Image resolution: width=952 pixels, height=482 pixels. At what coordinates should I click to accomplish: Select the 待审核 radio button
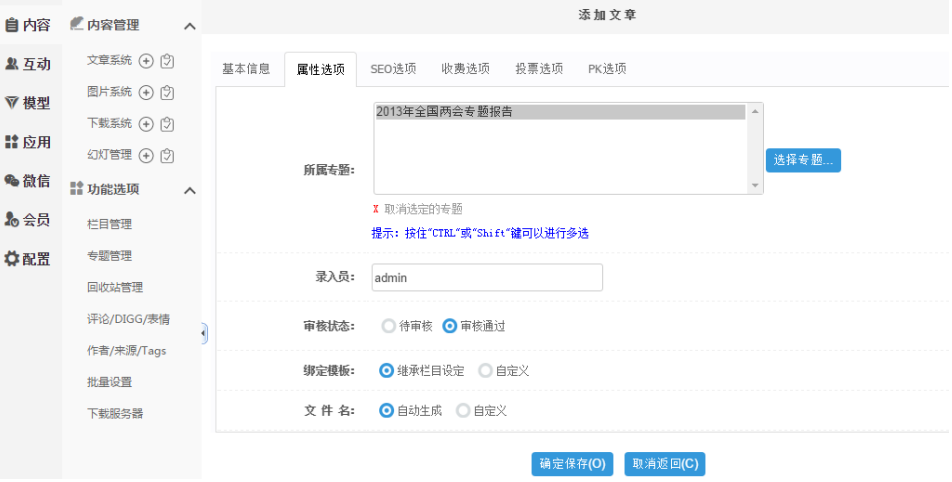tap(388, 326)
